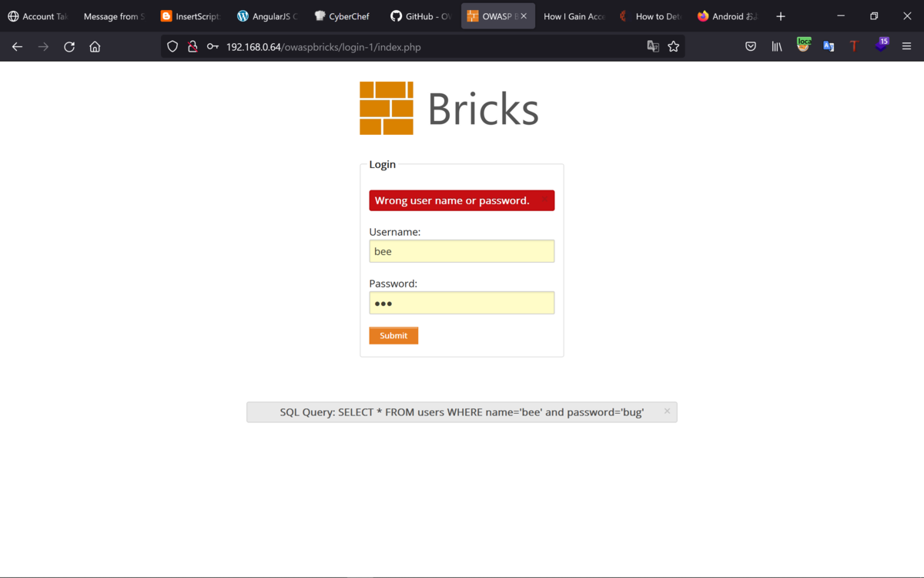Image resolution: width=924 pixels, height=578 pixels.
Task: Open the Library bookmarks icon
Action: tap(777, 47)
